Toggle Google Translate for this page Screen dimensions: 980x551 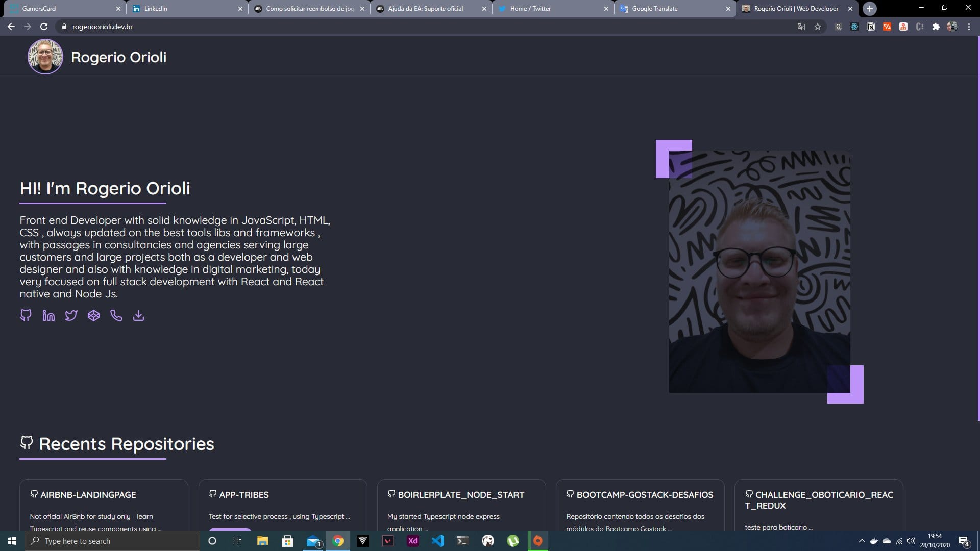pyautogui.click(x=801, y=26)
